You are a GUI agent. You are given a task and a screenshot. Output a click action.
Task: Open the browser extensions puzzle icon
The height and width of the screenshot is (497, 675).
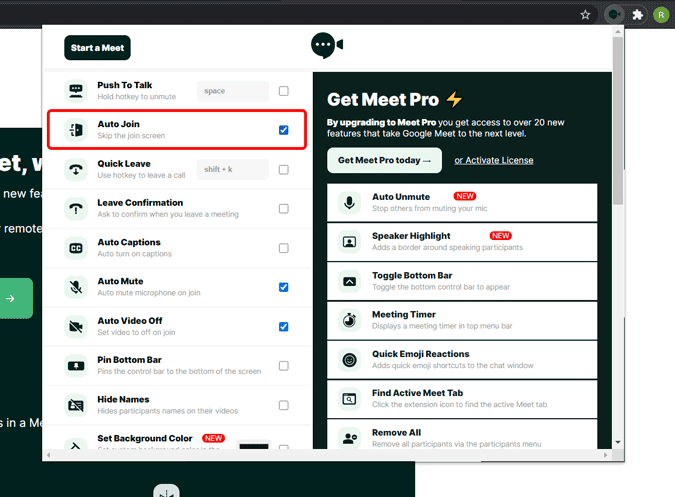pyautogui.click(x=638, y=15)
